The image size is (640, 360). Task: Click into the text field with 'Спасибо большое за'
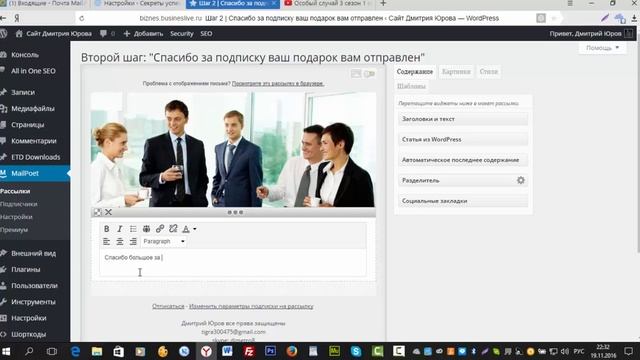pos(233,263)
